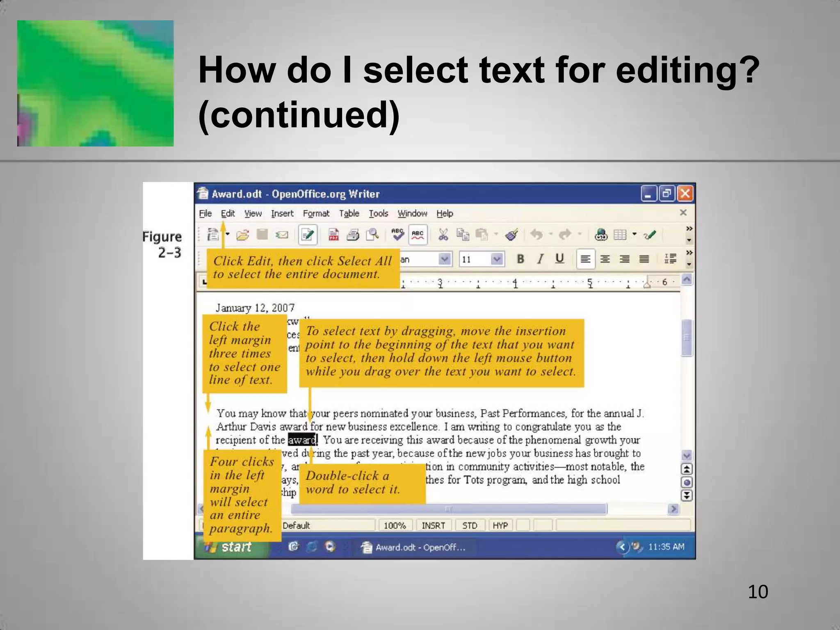Click the vertical scrollbar thumb
The width and height of the screenshot is (840, 630).
pos(687,338)
